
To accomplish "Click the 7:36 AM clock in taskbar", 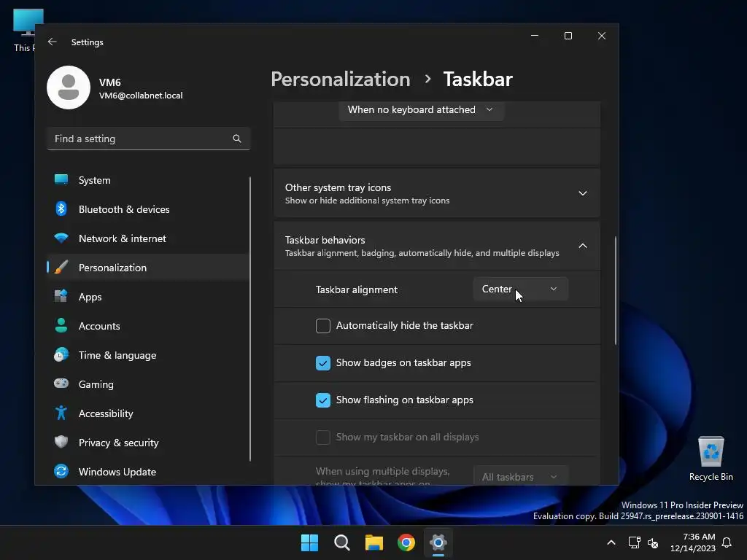I will click(699, 537).
